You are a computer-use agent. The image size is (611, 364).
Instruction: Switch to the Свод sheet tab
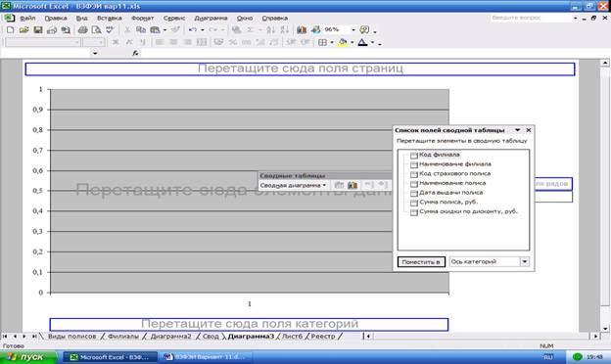coord(211,336)
